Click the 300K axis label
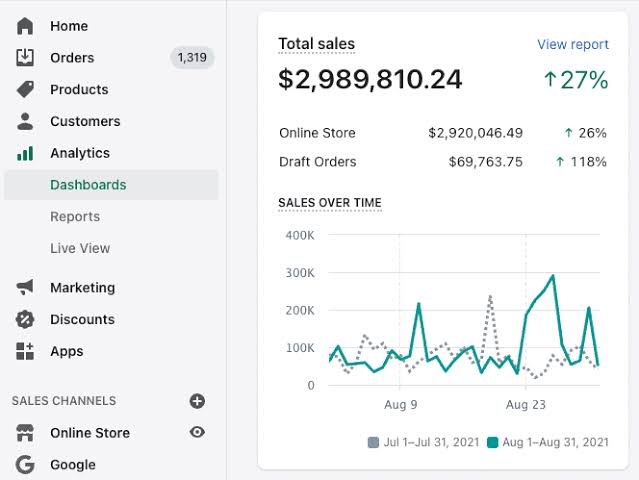Viewport: 639px width, 480px height. point(300,273)
